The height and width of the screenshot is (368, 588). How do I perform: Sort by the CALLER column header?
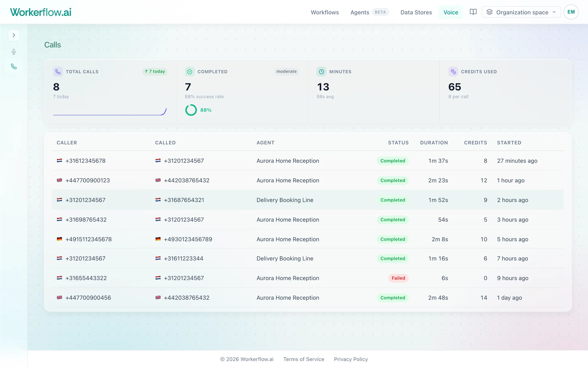coord(67,143)
